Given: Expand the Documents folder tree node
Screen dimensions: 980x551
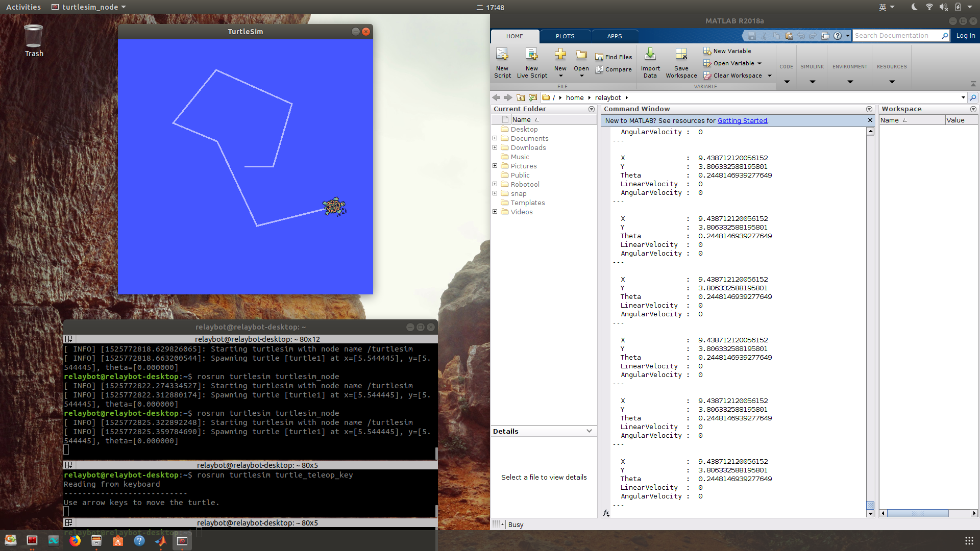Looking at the screenshot, I should pos(495,138).
